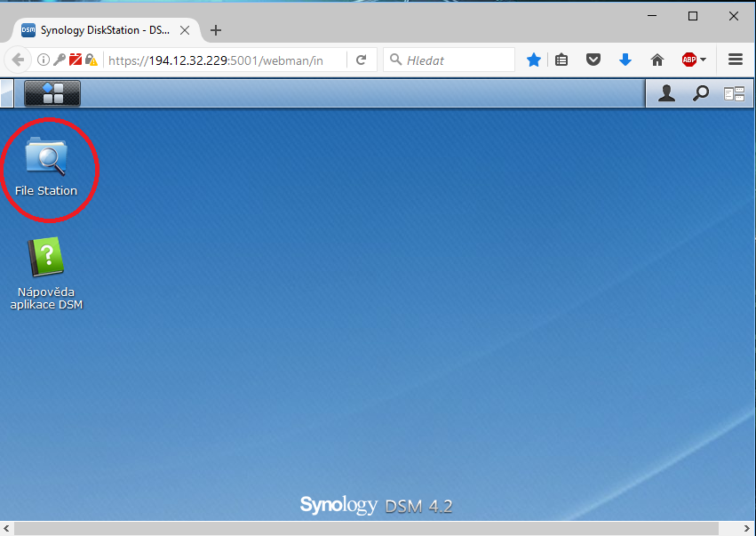Expand the Adblock Plus dropdown arrow

703,60
